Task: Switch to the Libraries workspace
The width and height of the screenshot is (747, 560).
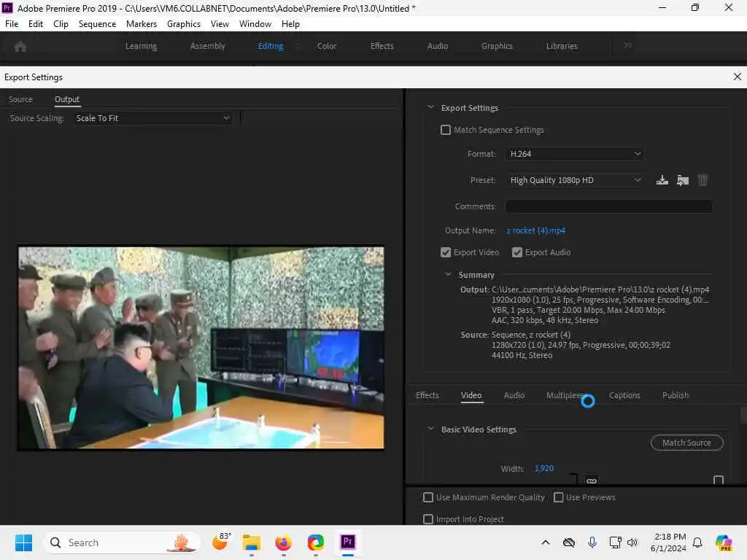Action: pyautogui.click(x=562, y=46)
